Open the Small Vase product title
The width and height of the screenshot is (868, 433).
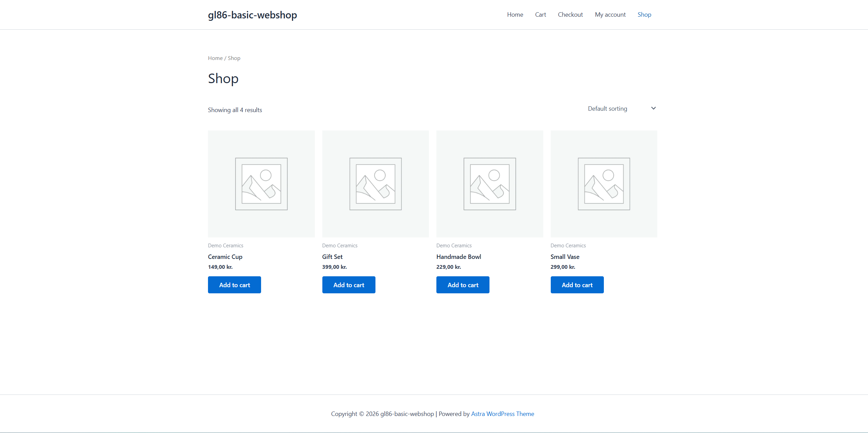point(565,257)
